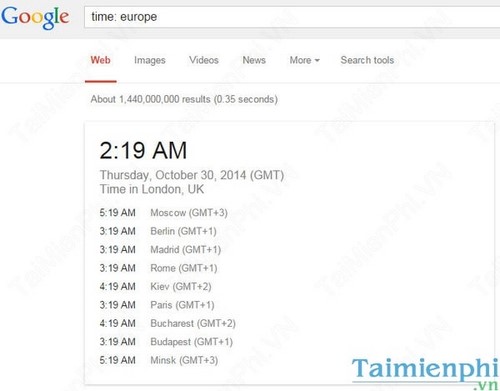Click the 5:19 AM time for Minsk
Image resolution: width=500 pixels, height=391 pixels.
point(117,360)
